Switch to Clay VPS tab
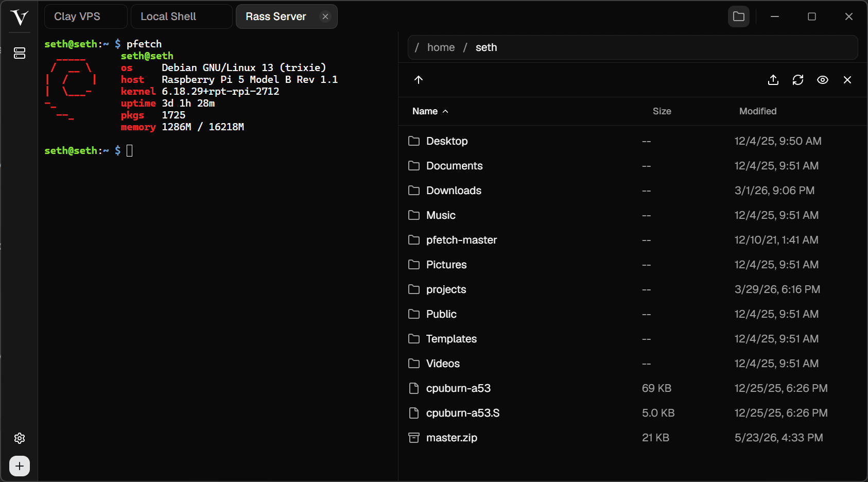Screen dimensions: 868x482 click(86, 16)
